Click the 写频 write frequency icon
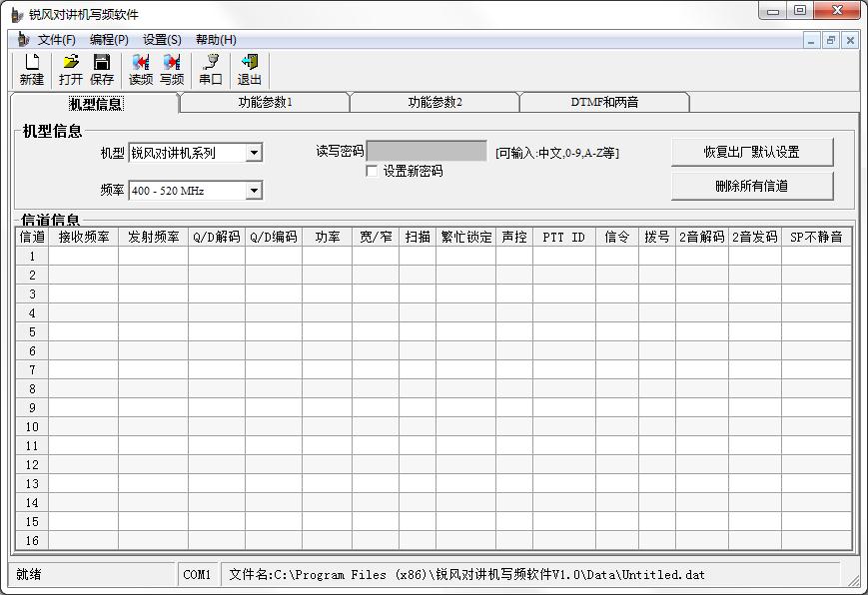This screenshot has width=868, height=595. [x=172, y=70]
